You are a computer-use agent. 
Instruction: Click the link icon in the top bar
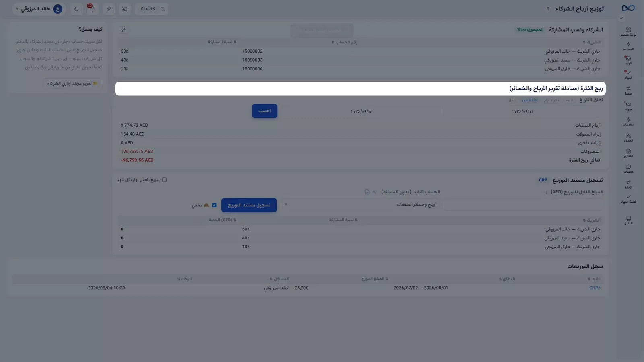click(x=109, y=9)
